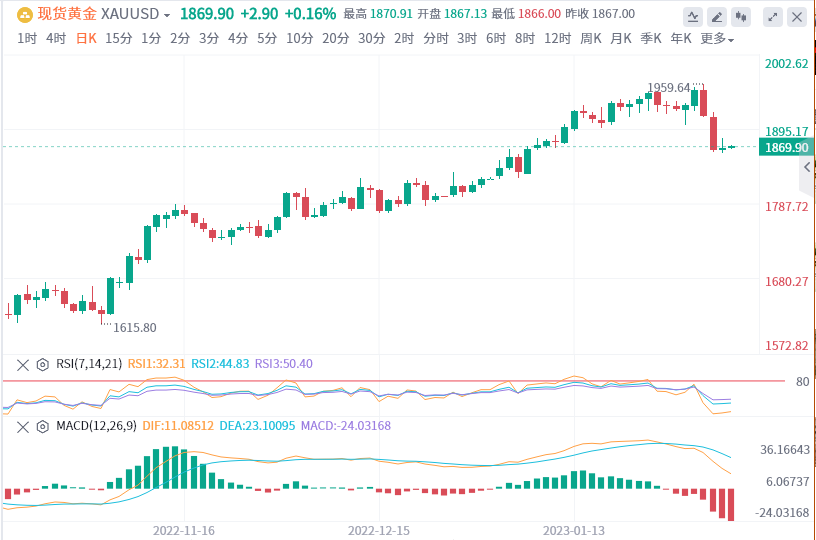The image size is (816, 540).
Task: Select the 30分 timeframe
Action: click(372, 38)
